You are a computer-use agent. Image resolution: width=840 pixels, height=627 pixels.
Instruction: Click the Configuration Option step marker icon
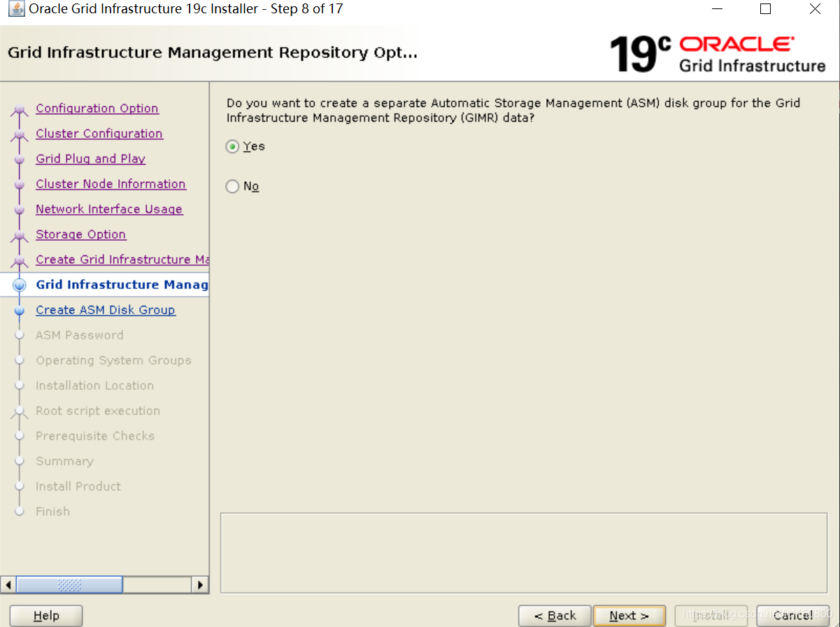pyautogui.click(x=20, y=109)
